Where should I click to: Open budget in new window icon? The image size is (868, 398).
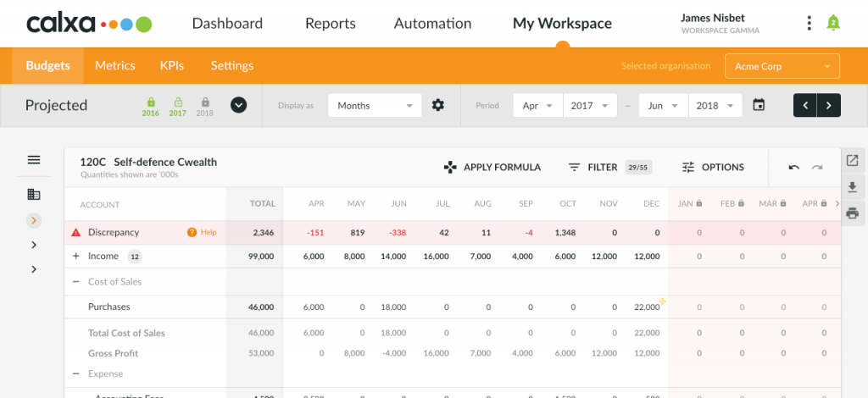(853, 161)
